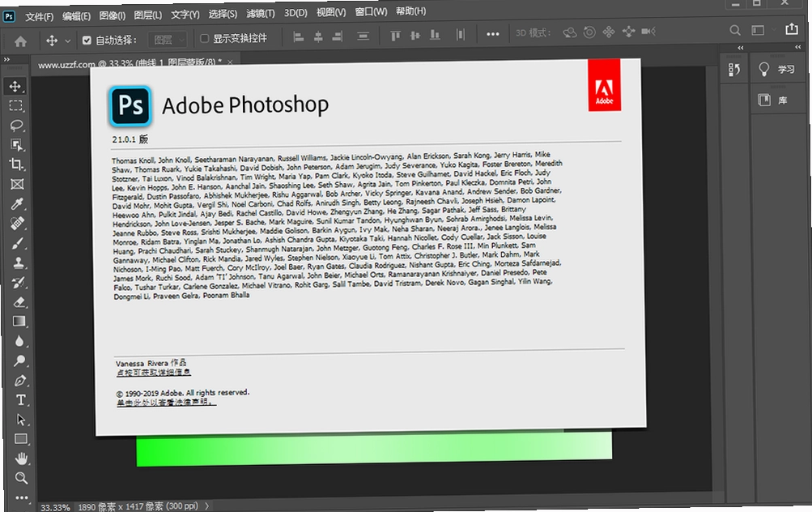This screenshot has height=512, width=812.
Task: Align top edges button
Action: point(395,36)
